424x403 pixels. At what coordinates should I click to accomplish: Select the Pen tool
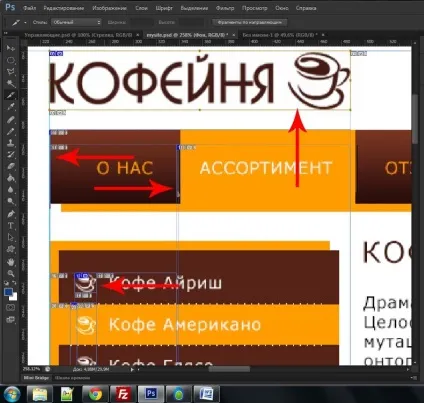pos(11,214)
